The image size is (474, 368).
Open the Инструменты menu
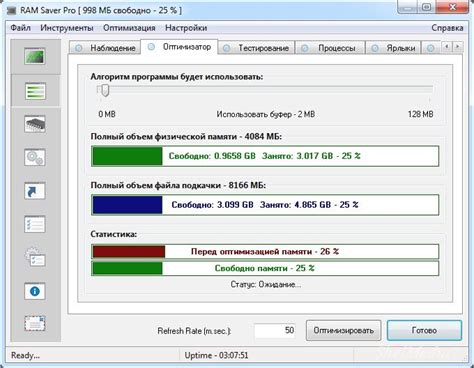pyautogui.click(x=67, y=28)
